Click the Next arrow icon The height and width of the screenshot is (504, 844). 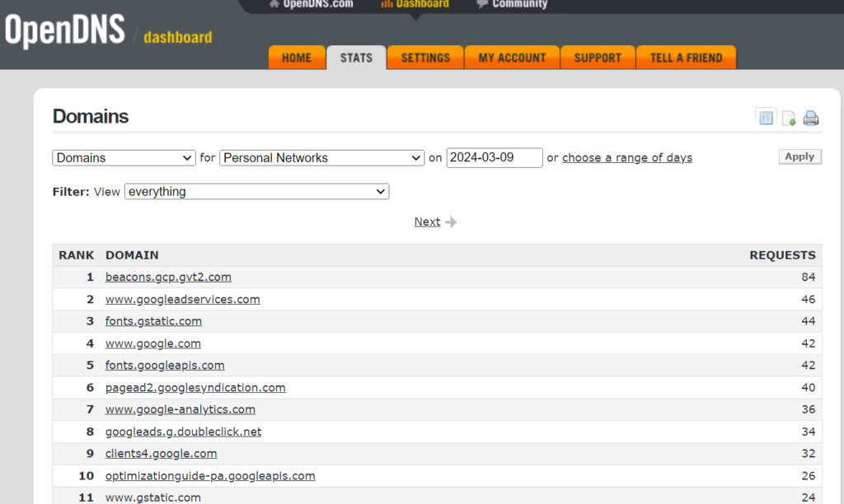tap(450, 222)
